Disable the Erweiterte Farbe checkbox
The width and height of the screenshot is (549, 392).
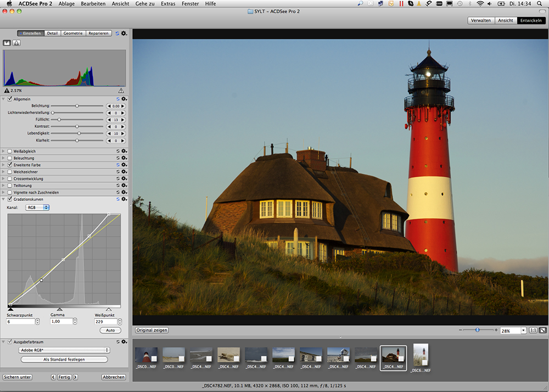click(10, 165)
